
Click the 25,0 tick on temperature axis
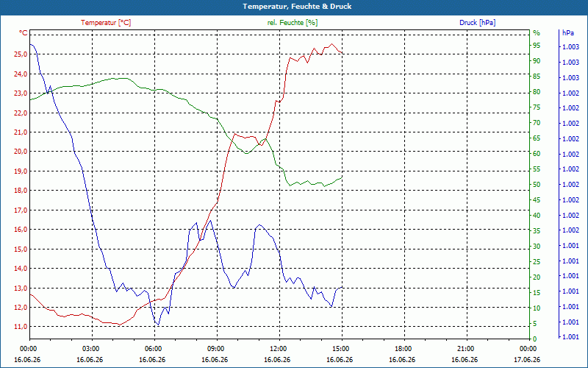[x=21, y=54]
